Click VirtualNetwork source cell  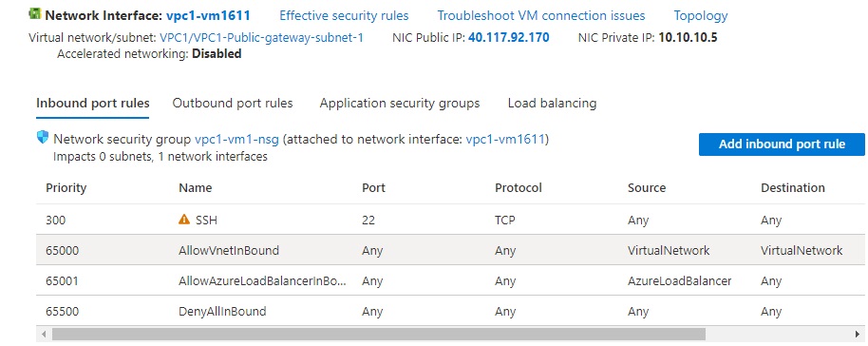[669, 251]
